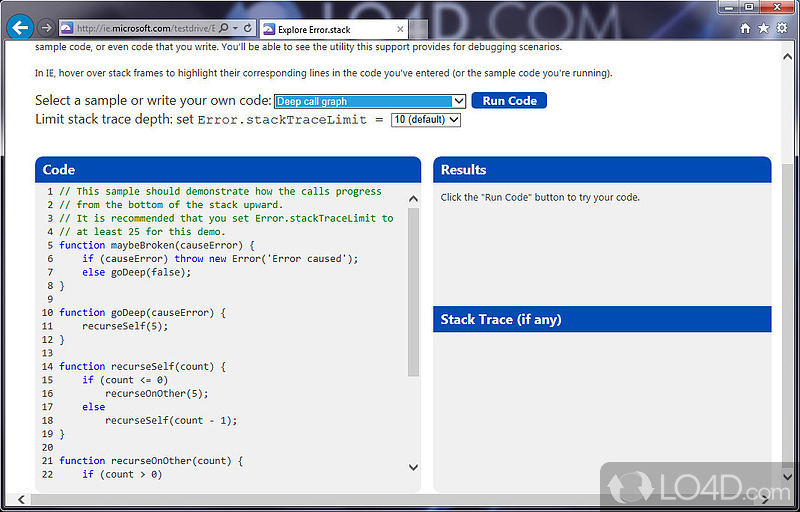
Task: Click the refresh icon in address bar
Action: coord(248,30)
